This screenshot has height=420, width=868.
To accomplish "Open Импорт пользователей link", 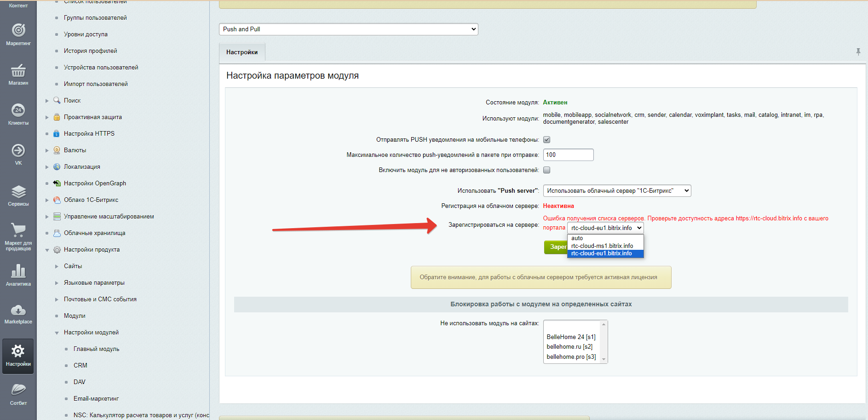I will 96,84.
